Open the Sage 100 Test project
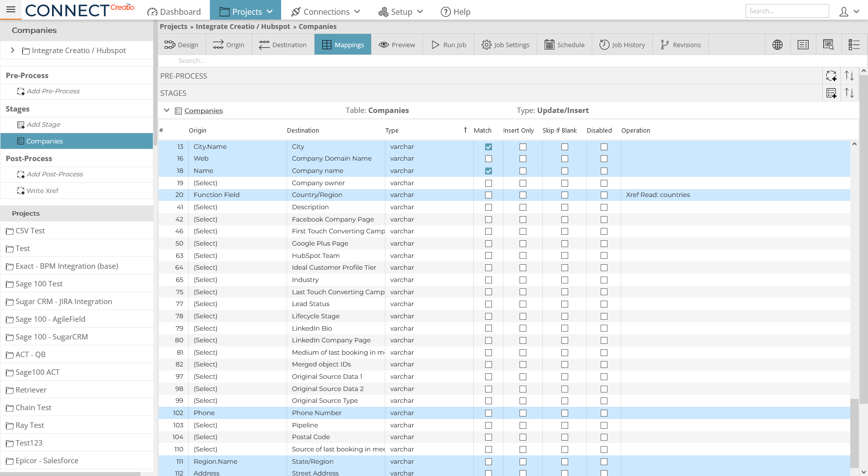Screen dimensions: 868x476 point(39,283)
